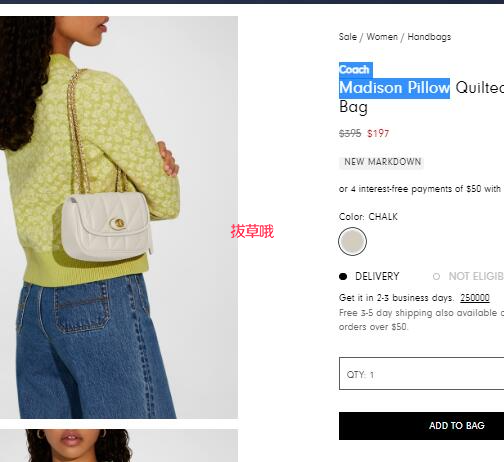Click the NEW MARKDOWN badge
The width and height of the screenshot is (504, 462).
click(x=382, y=162)
